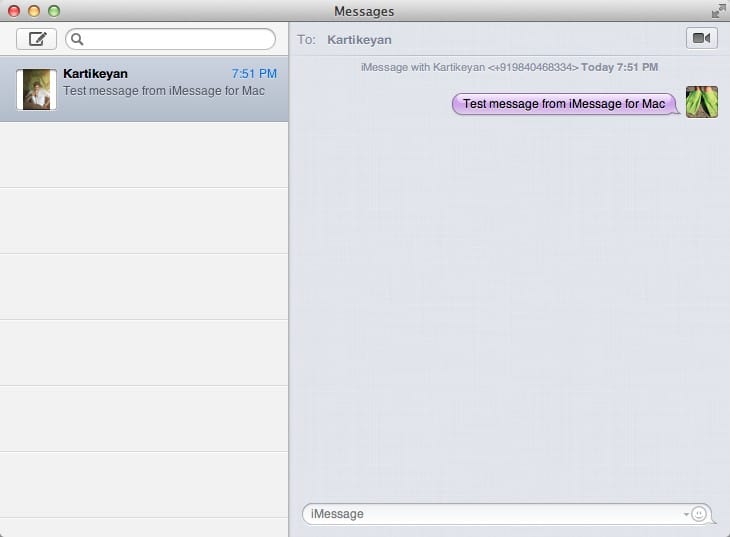The image size is (730, 537).
Task: Click into the iMessage text input
Action: click(490, 514)
